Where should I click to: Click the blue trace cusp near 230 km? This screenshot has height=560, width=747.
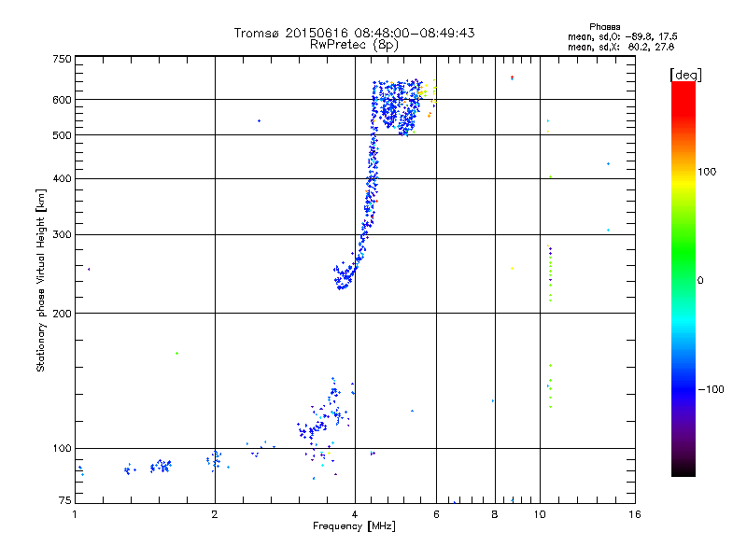[x=344, y=277]
